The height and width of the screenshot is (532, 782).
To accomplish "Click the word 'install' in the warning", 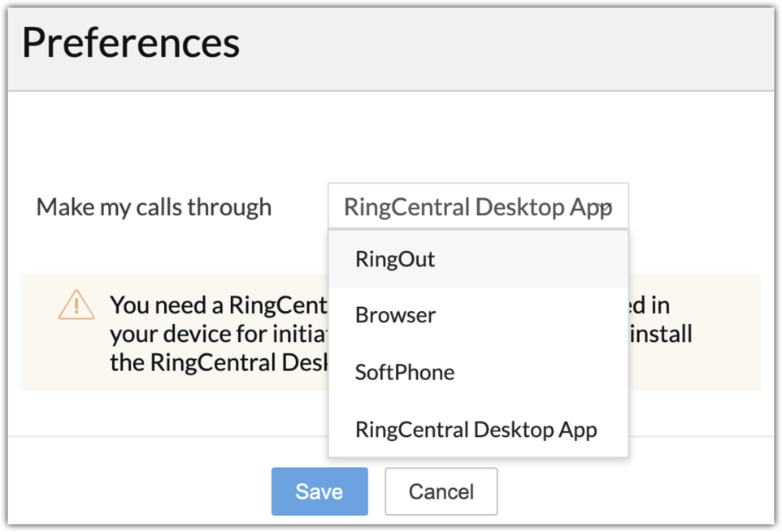I will (660, 334).
